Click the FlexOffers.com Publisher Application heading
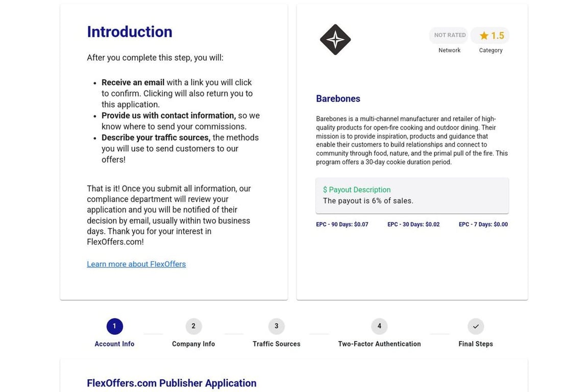 click(171, 383)
